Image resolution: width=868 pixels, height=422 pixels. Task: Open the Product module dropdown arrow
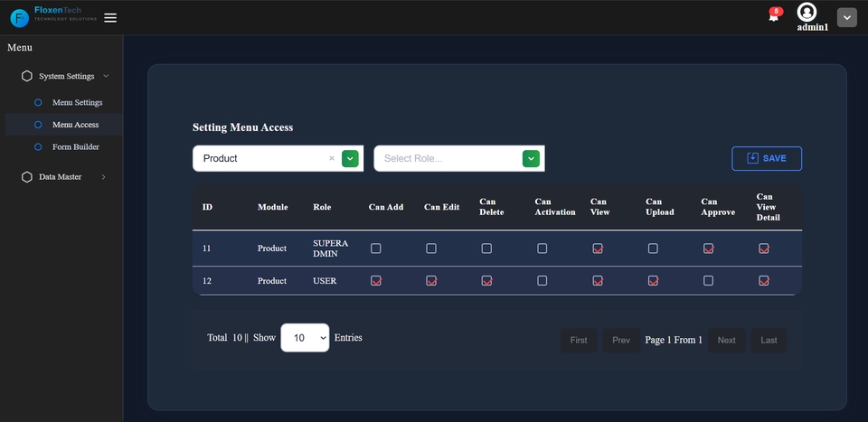pyautogui.click(x=351, y=158)
